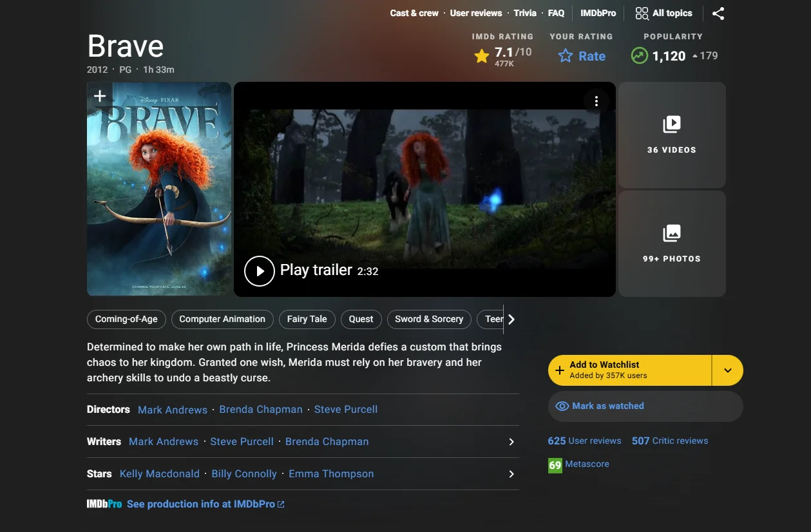Viewport: 811px width, 532px height.
Task: Open the All topics grid
Action: [x=663, y=13]
